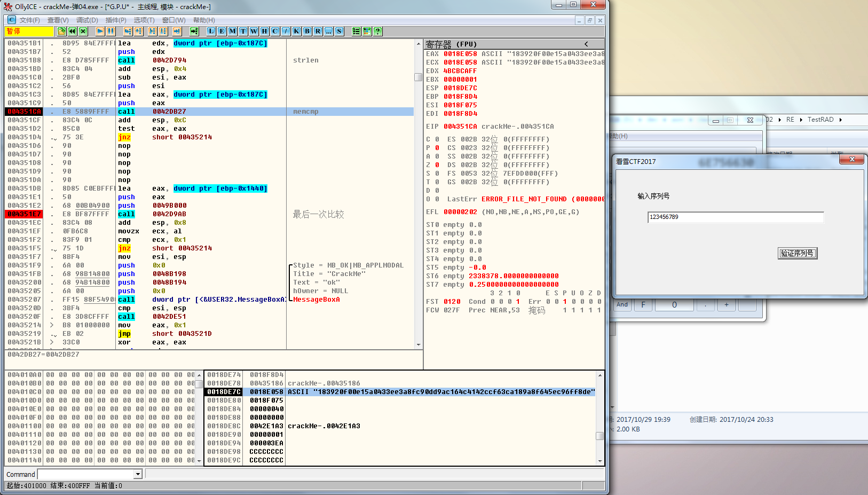Click the And button behind the dialog

tap(622, 305)
